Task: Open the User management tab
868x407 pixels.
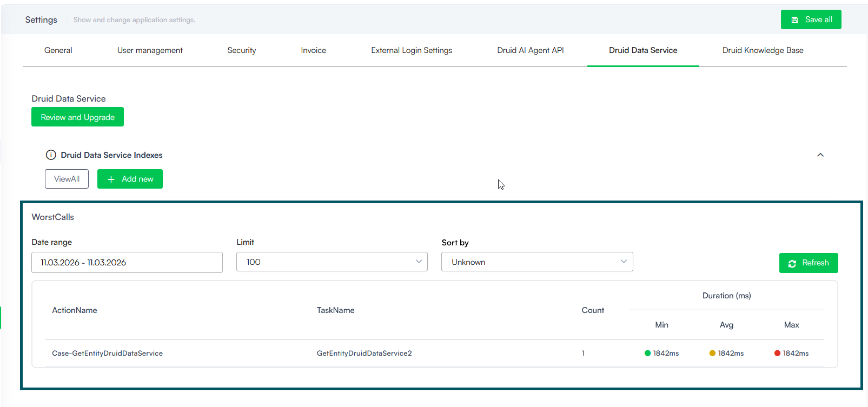Action: [150, 50]
